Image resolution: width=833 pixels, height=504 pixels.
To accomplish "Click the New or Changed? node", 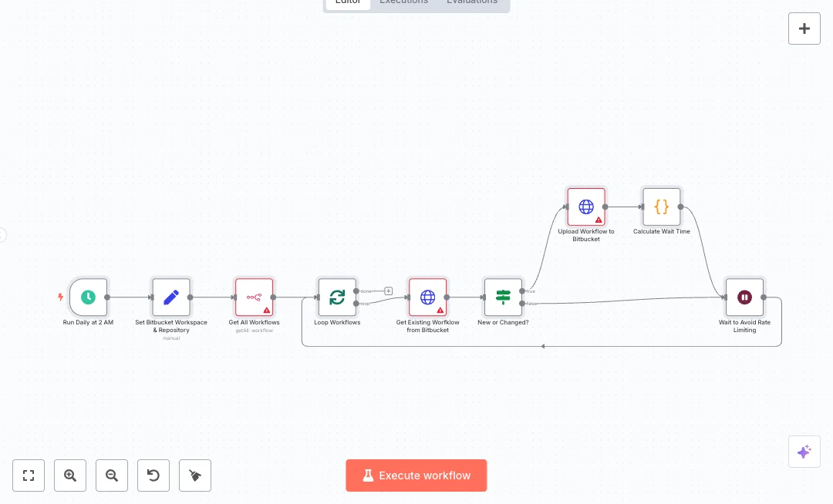I will (x=503, y=297).
